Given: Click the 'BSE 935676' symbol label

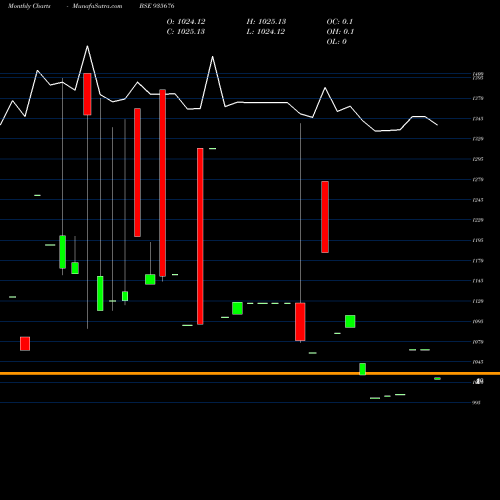Looking at the screenshot, I should [x=157, y=6].
